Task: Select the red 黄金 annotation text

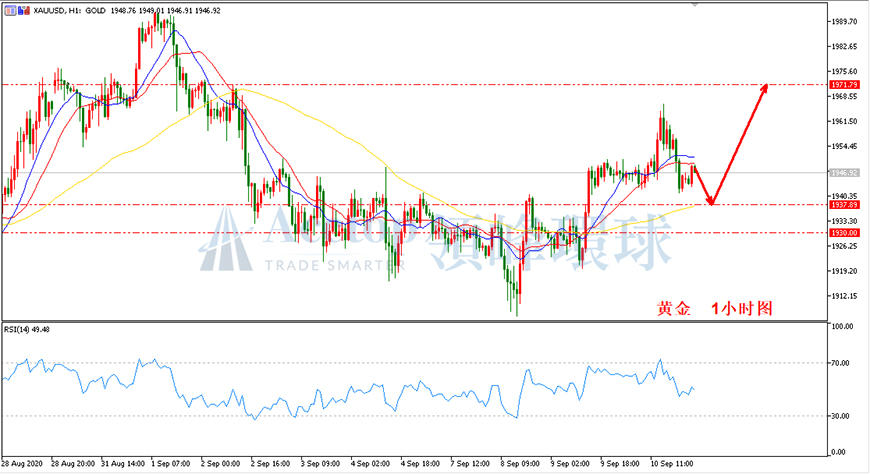Action: point(674,309)
